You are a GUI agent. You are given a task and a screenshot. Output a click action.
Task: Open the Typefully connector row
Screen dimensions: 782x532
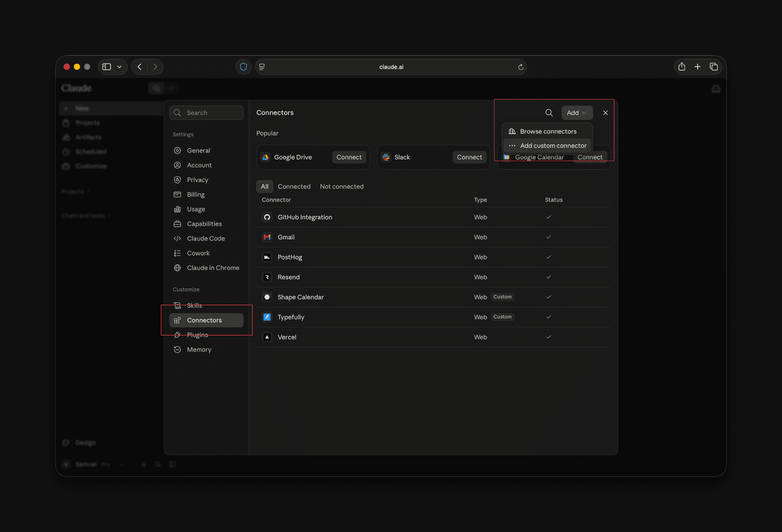pos(434,317)
